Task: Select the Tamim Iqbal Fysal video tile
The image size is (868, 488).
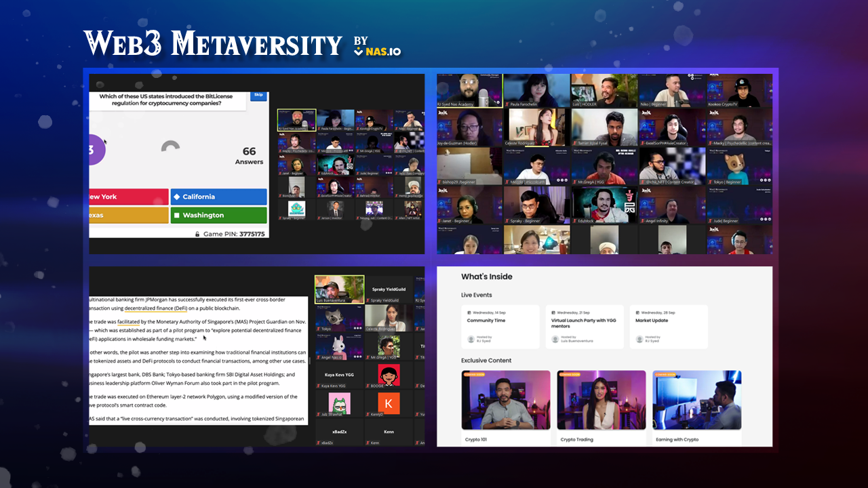Action: 604,127
